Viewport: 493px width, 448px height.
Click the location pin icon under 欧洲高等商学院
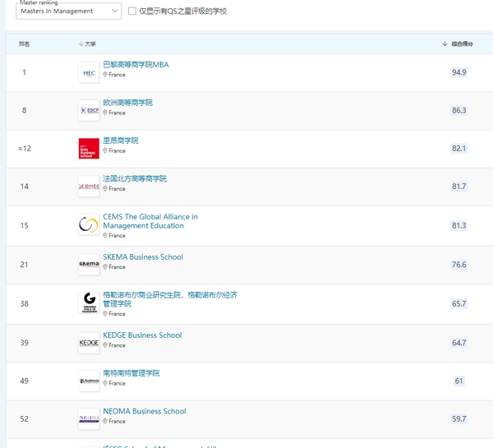point(105,113)
